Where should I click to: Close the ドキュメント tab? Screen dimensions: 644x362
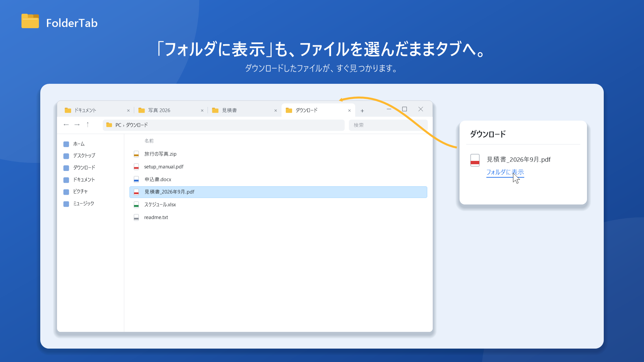coord(128,111)
